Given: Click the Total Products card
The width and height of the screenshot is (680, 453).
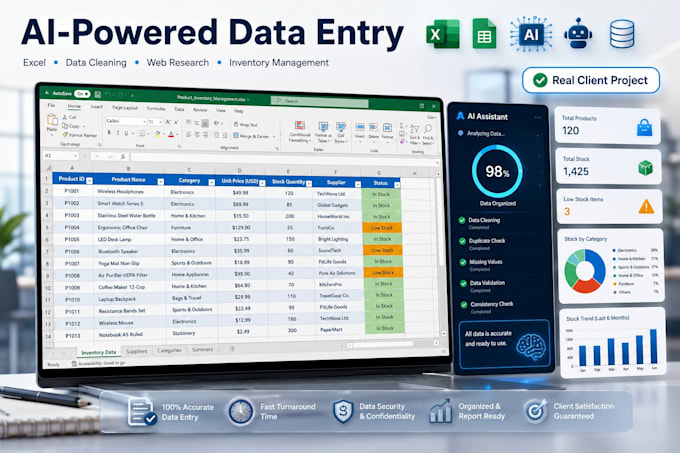Looking at the screenshot, I should 607,125.
